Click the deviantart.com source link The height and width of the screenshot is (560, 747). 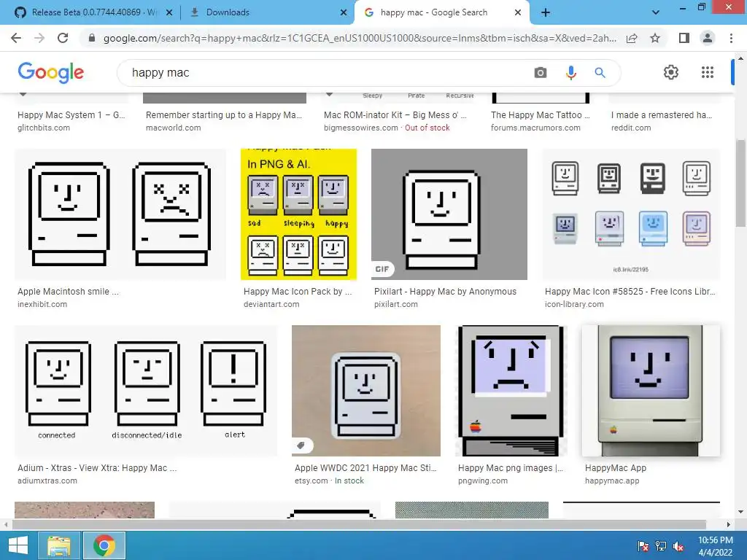point(271,304)
